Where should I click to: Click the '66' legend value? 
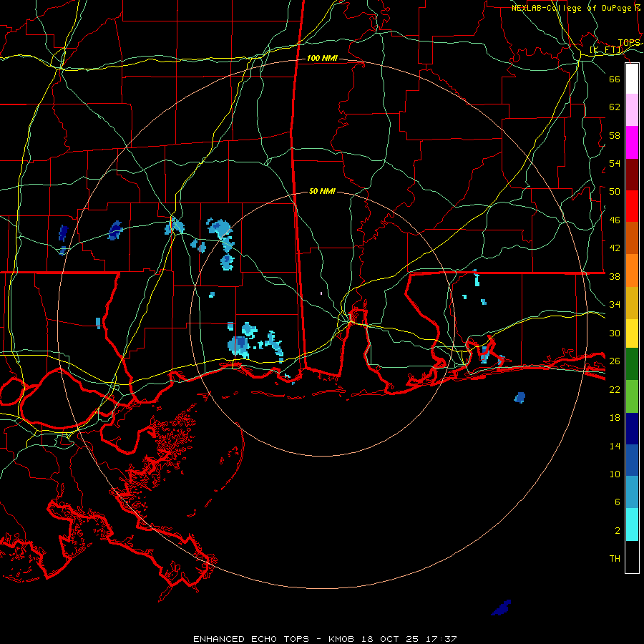615,79
